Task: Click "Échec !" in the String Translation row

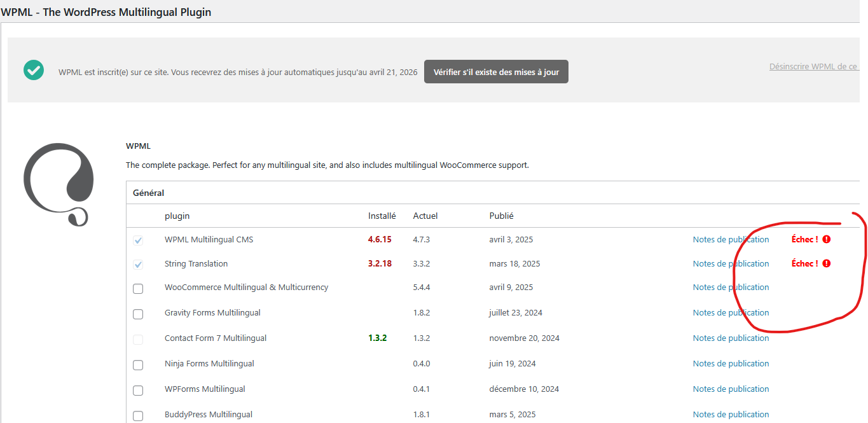Action: pos(804,264)
